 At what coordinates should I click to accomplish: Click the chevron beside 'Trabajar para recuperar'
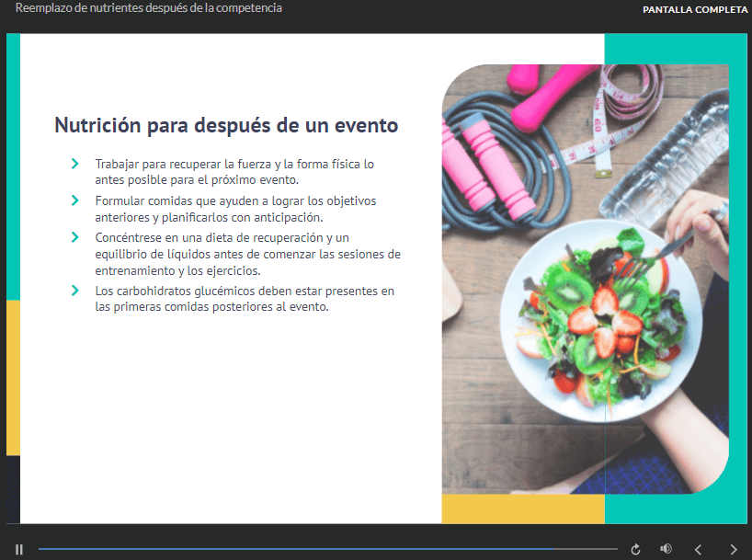(74, 164)
